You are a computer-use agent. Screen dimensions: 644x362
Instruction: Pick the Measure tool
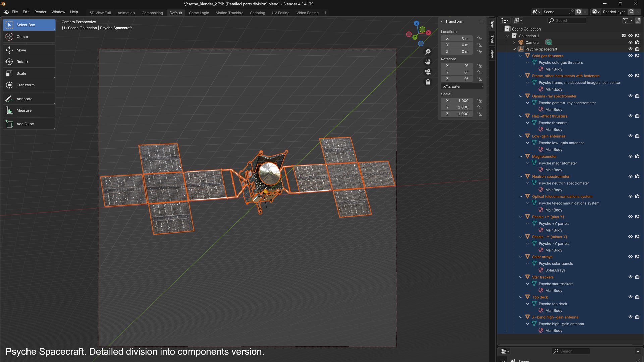coord(29,110)
